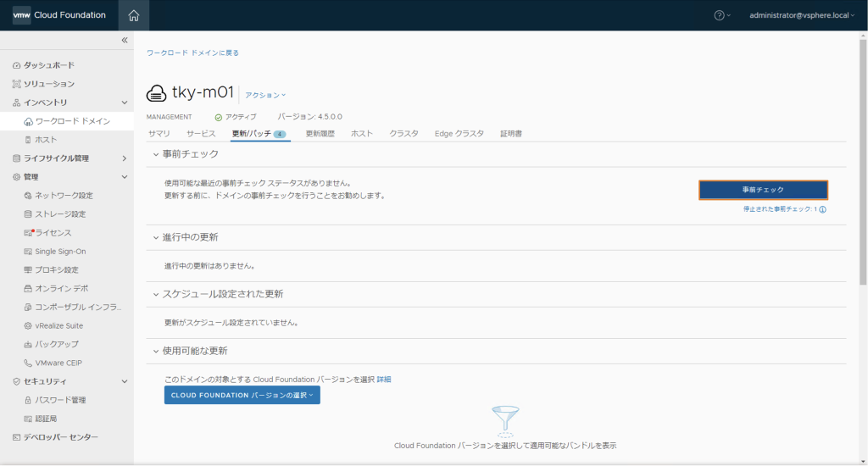Click the オンライン デポ icon
Screen dimensions: 868x466
pyautogui.click(x=28, y=288)
